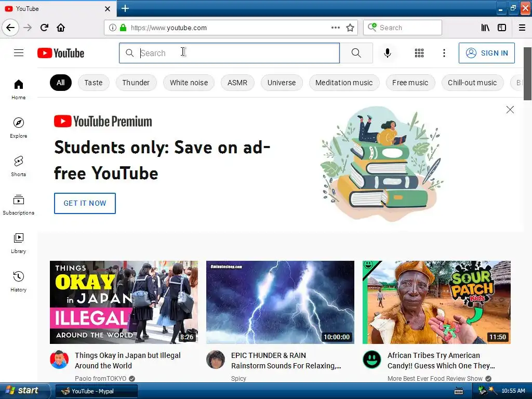
Task: Select the YouTube browser tab
Action: click(x=58, y=8)
